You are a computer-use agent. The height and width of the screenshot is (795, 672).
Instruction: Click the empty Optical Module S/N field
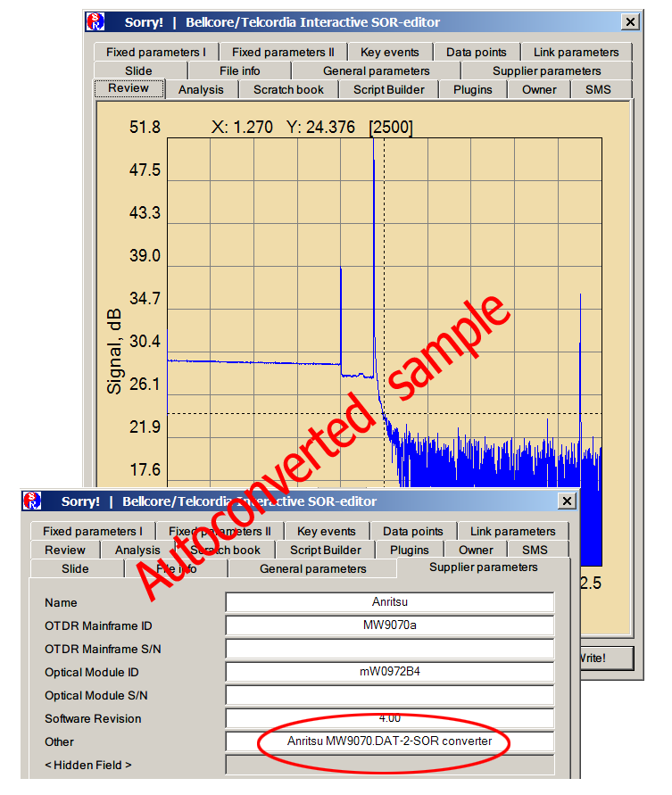(389, 696)
